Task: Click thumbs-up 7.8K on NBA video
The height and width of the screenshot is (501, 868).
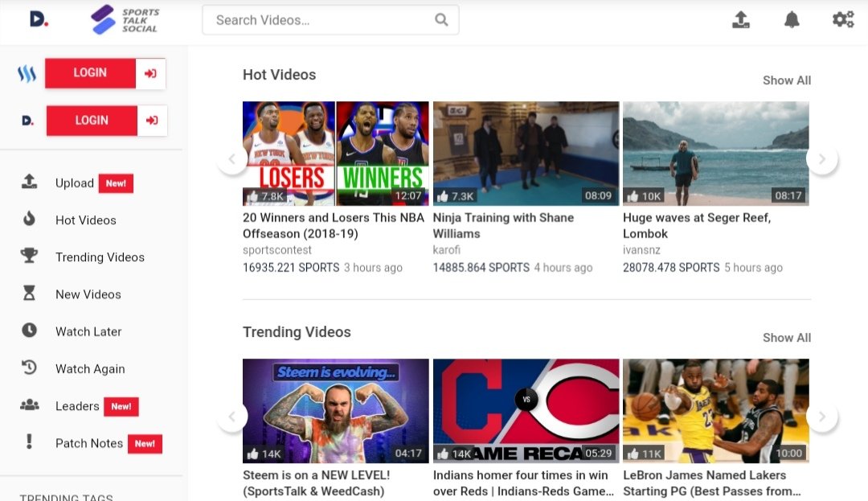Action: point(265,196)
